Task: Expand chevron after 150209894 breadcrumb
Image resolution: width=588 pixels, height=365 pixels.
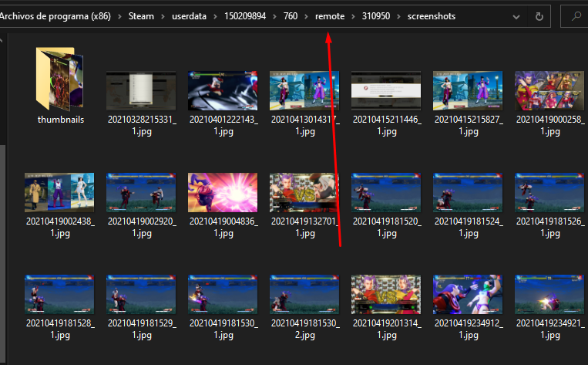Action: 274,16
